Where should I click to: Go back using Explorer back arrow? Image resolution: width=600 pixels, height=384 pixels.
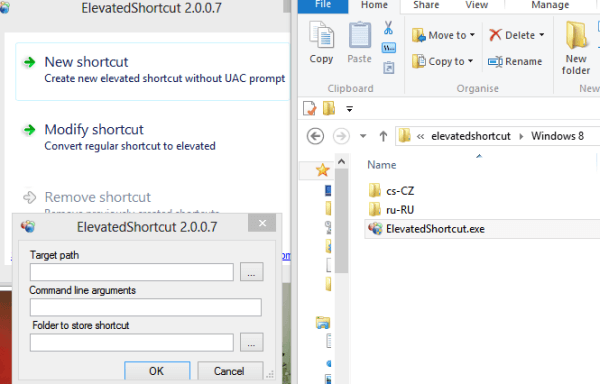[x=315, y=136]
